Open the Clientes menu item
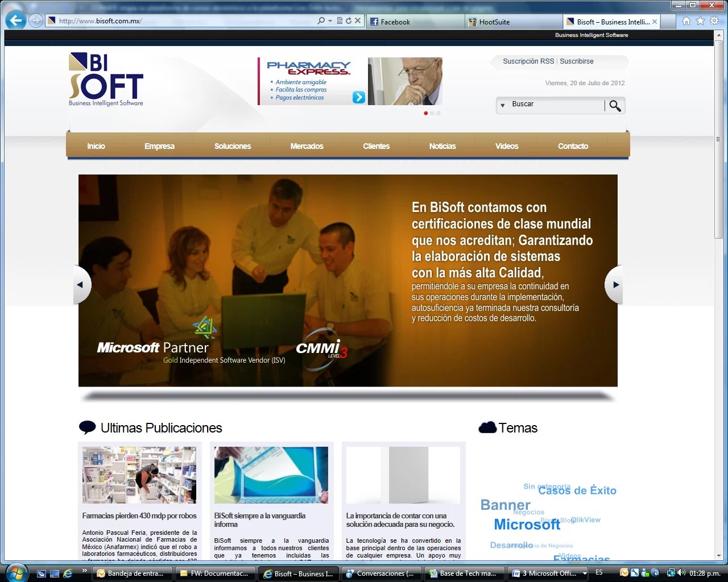 (377, 146)
